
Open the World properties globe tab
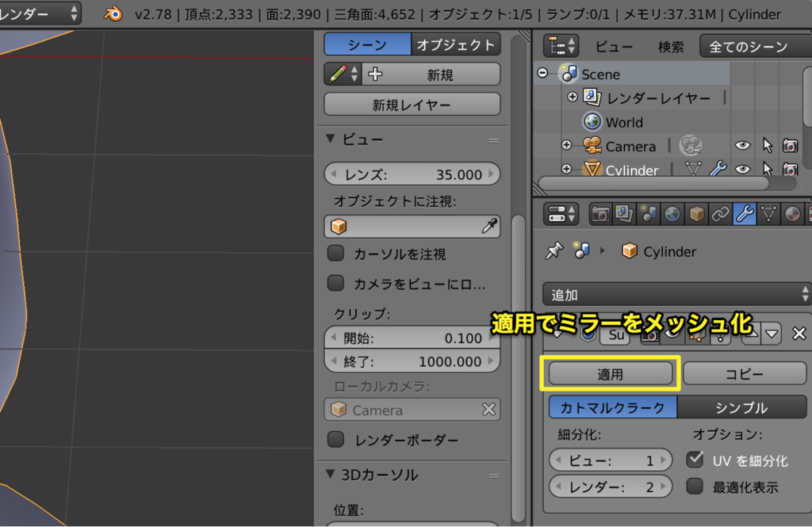pos(672,214)
